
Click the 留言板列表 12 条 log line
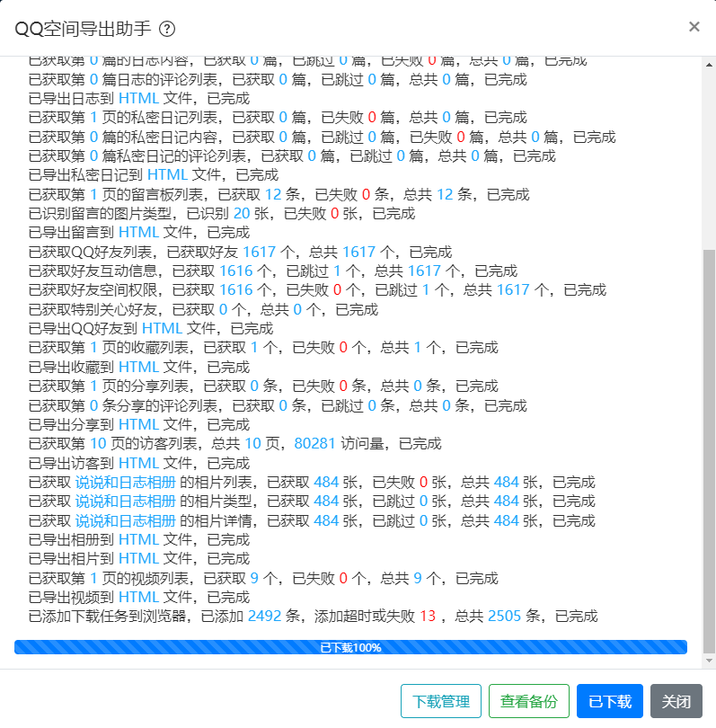pos(278,194)
